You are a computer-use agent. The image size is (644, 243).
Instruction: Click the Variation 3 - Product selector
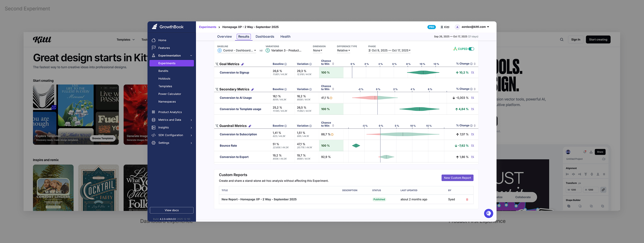(x=284, y=50)
